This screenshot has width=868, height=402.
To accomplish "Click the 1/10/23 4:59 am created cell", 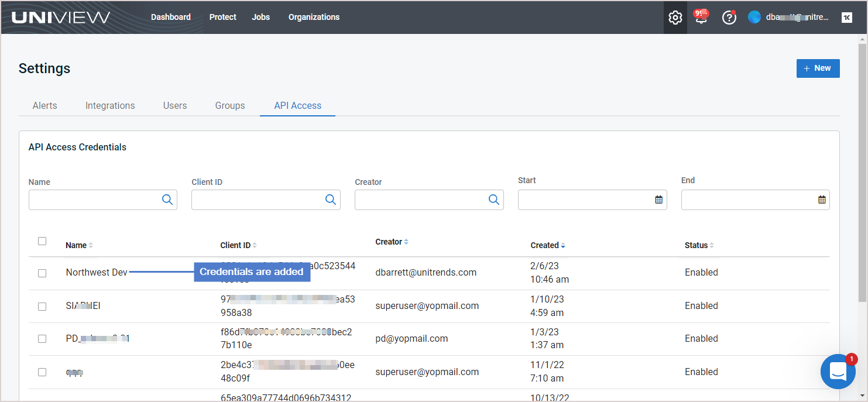I will pyautogui.click(x=547, y=306).
